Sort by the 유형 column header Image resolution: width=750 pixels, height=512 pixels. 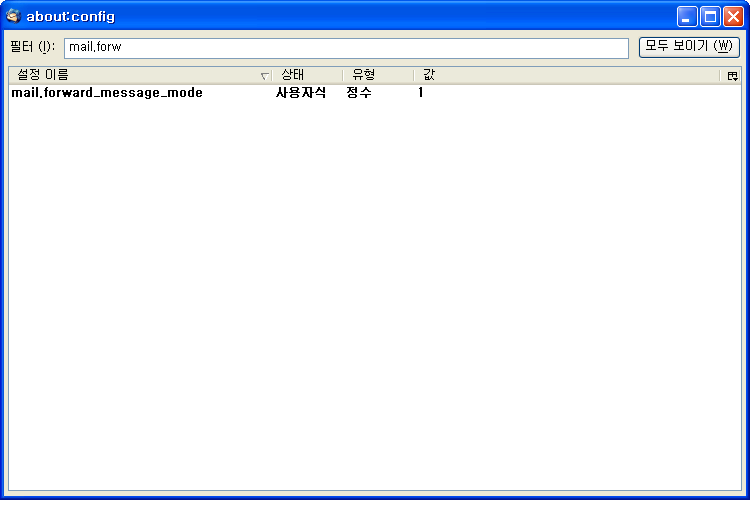pos(378,75)
